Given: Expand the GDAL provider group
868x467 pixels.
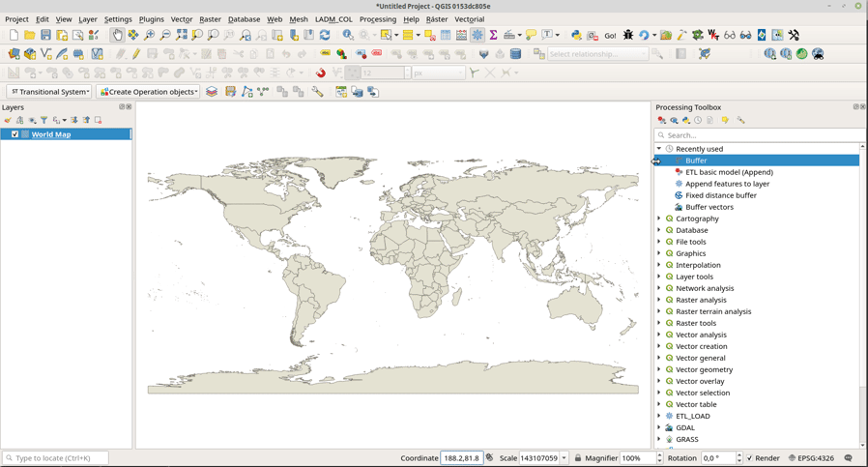Looking at the screenshot, I should pos(659,427).
